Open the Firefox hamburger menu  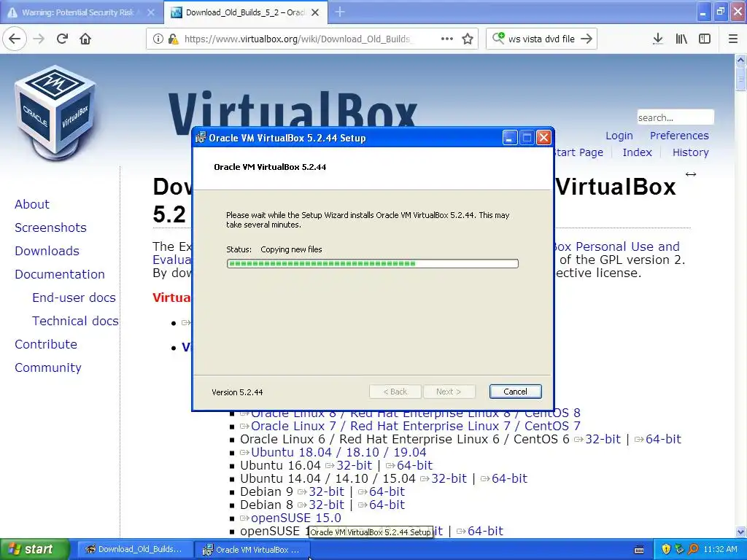point(733,39)
